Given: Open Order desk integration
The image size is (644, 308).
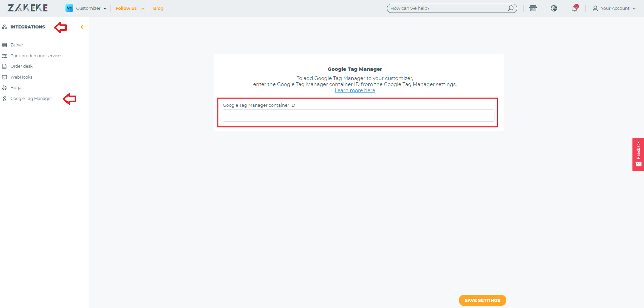Looking at the screenshot, I should coord(21,66).
